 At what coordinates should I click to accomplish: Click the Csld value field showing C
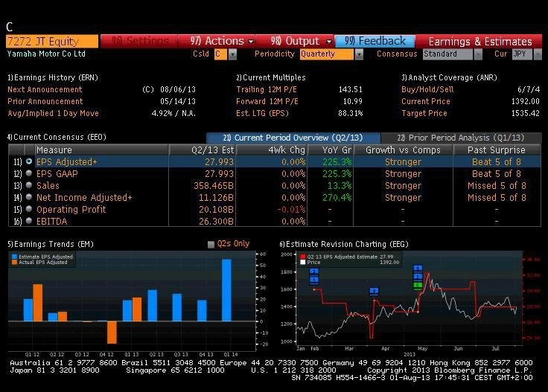click(x=220, y=54)
